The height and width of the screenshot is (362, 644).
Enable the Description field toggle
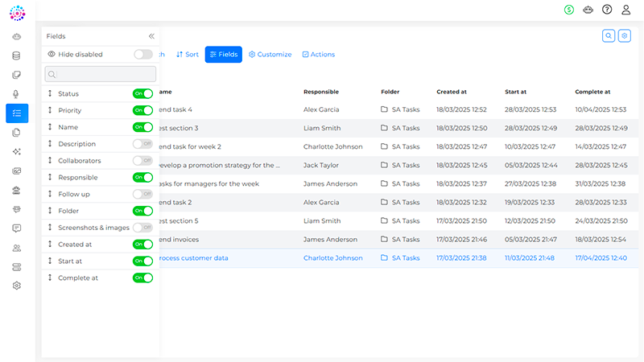coord(142,144)
